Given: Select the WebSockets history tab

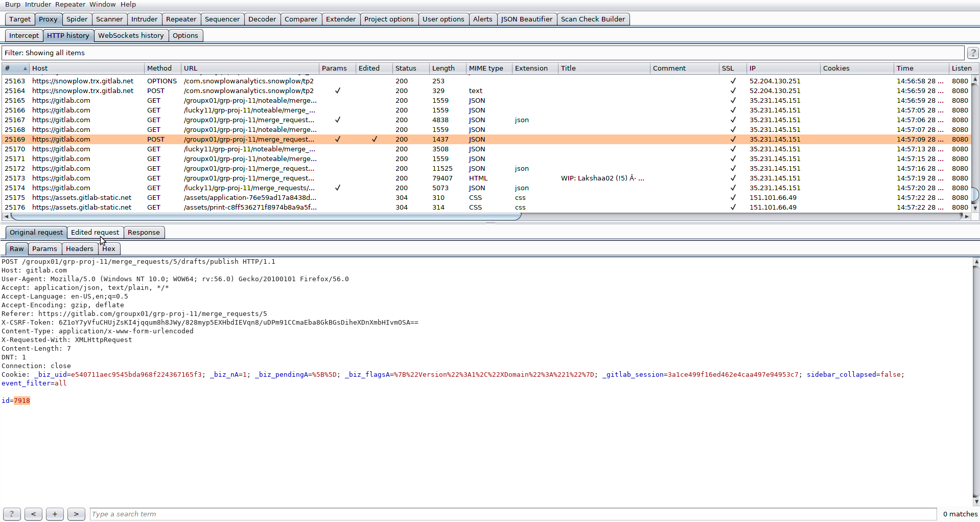Looking at the screenshot, I should [131, 36].
